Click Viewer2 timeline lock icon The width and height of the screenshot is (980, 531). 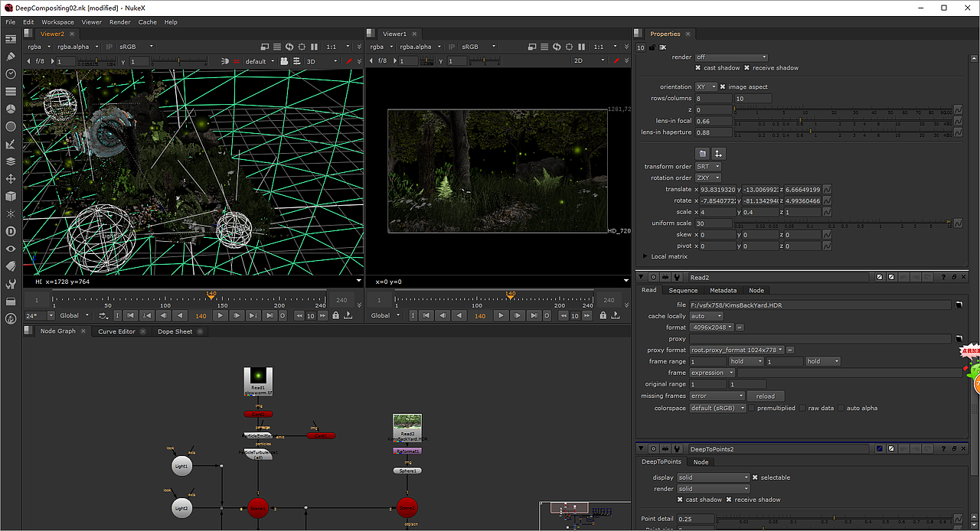[336, 315]
